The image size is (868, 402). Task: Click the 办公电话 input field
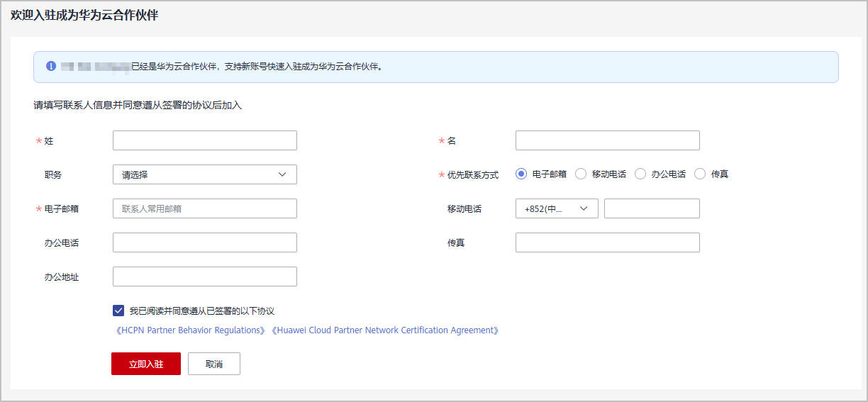tap(204, 242)
